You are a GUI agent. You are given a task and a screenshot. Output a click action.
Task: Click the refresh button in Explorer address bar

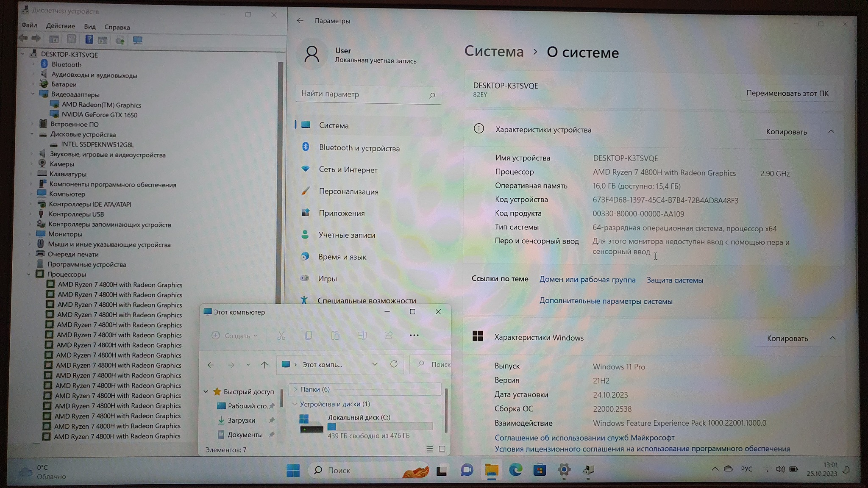point(394,364)
